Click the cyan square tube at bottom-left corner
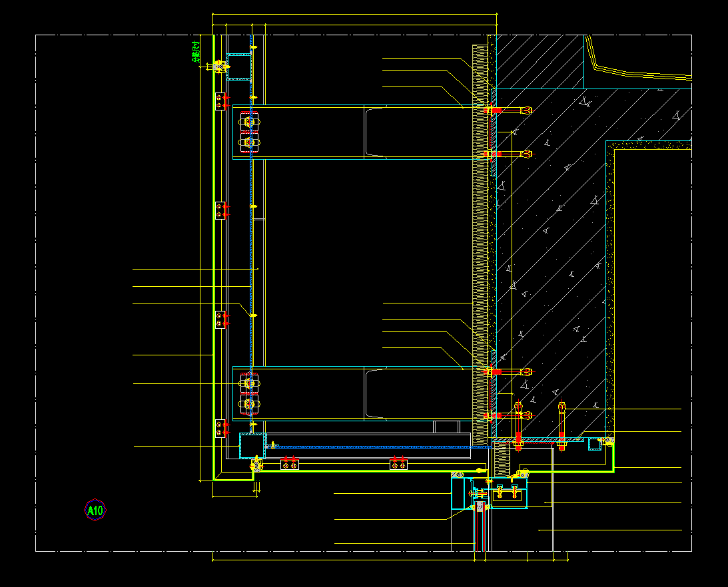The image size is (728, 587). click(252, 445)
